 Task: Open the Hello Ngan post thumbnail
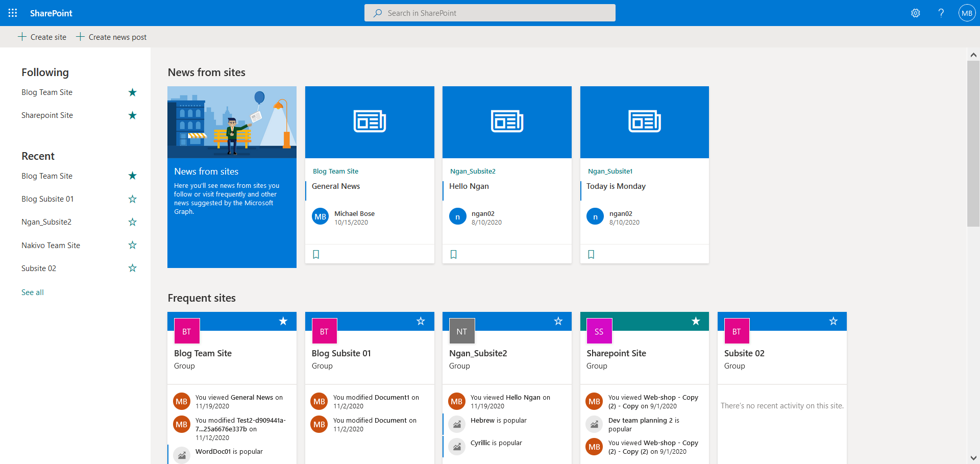[x=507, y=122]
